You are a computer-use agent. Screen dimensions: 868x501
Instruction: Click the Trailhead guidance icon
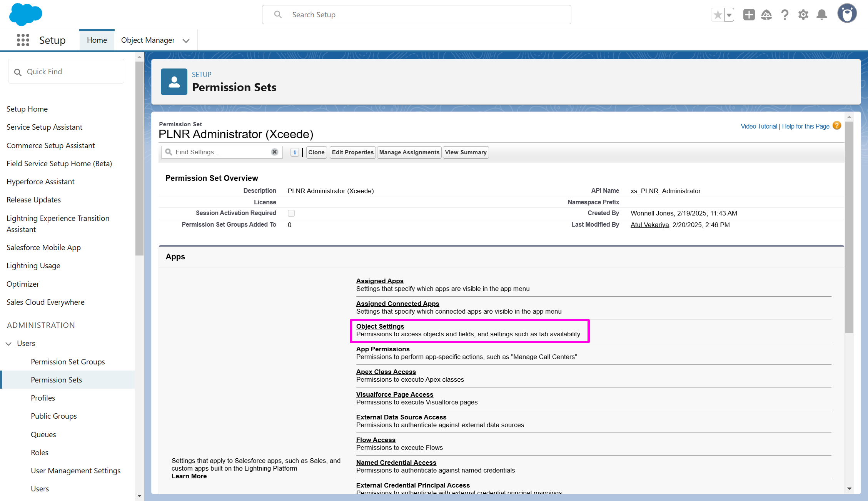tap(766, 15)
